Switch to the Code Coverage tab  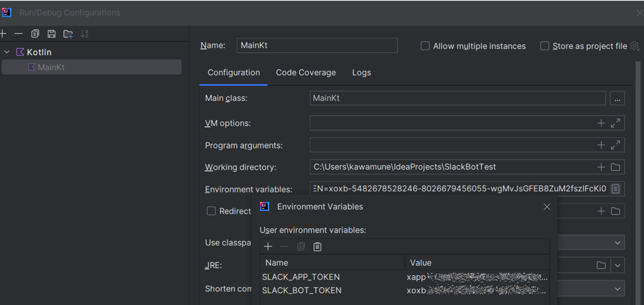(306, 72)
